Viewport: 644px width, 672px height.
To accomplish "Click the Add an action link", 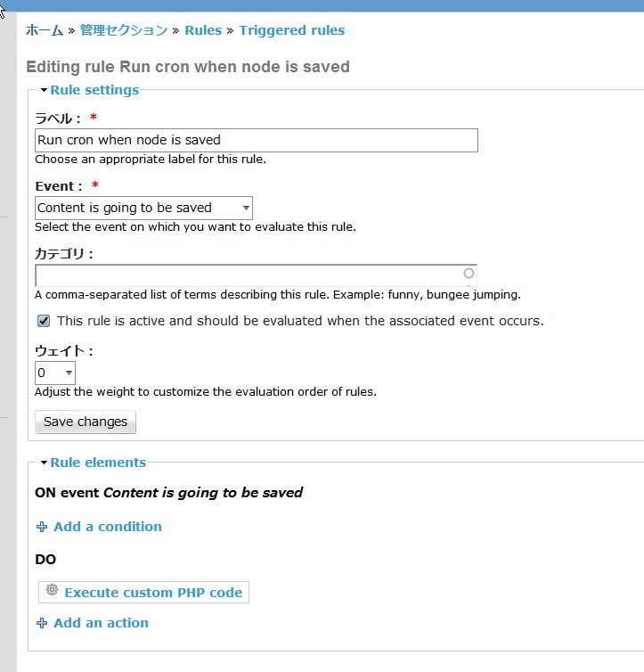I will [101, 623].
